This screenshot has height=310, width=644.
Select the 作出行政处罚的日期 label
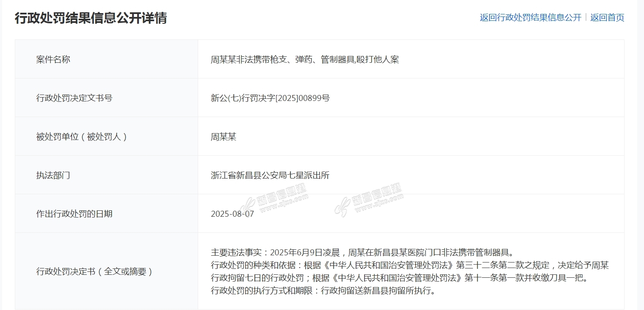(75, 214)
